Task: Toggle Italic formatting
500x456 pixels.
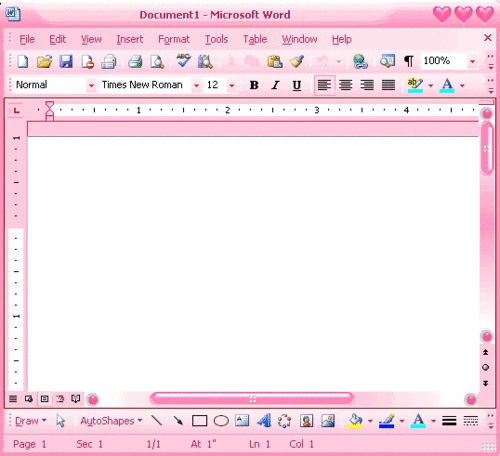Action: (x=275, y=85)
